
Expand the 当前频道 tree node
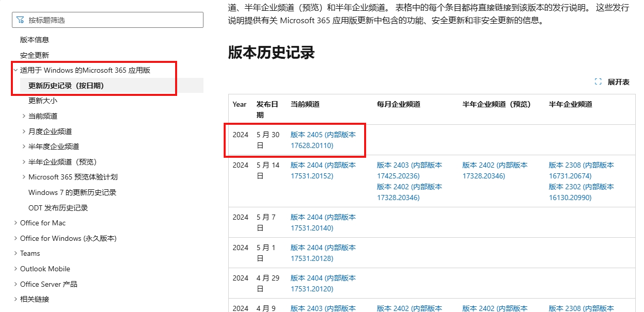click(x=24, y=116)
